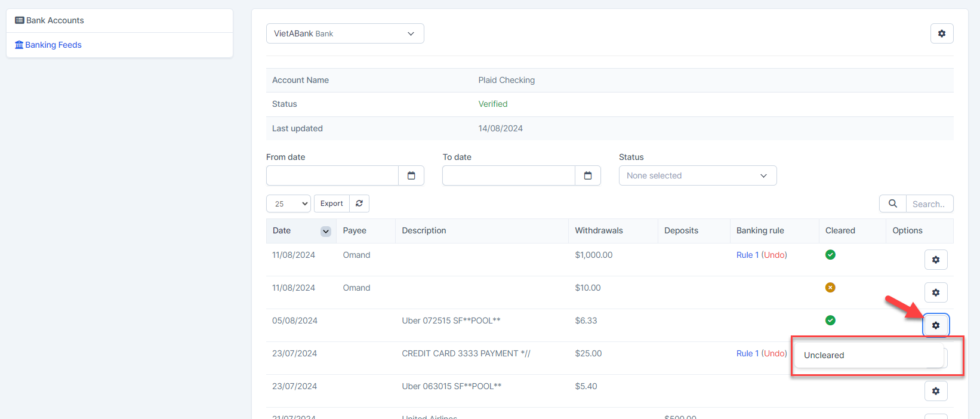
Task: Open options gear for $1,000.00 Omand transaction
Action: coord(935,260)
